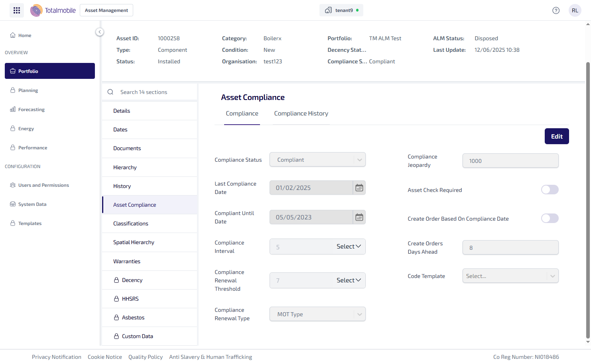The width and height of the screenshot is (591, 364).
Task: Click the search magnifier icon in sections
Action: coord(110,92)
